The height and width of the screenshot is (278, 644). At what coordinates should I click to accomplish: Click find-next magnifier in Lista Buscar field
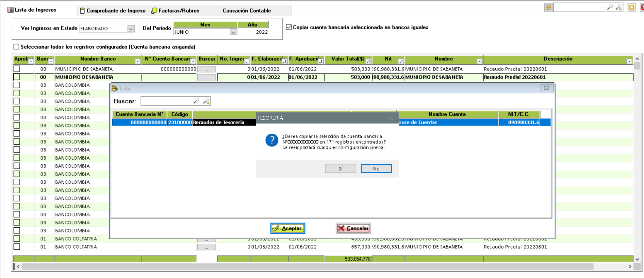click(206, 101)
